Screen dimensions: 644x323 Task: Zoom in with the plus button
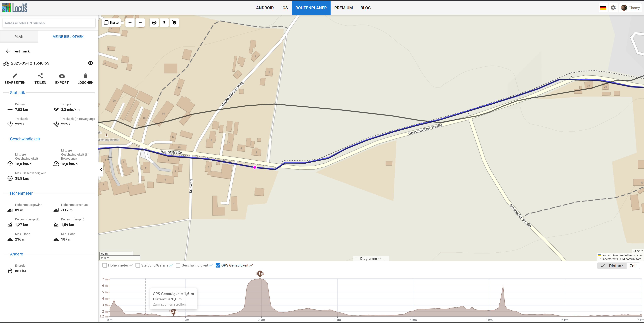point(130,23)
